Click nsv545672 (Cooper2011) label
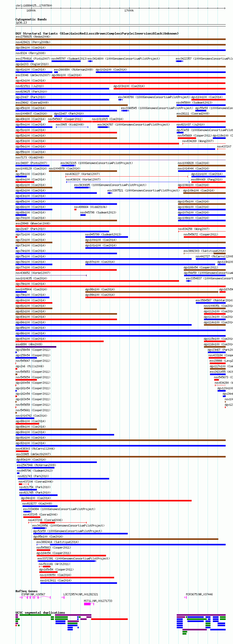 coord(201,234)
